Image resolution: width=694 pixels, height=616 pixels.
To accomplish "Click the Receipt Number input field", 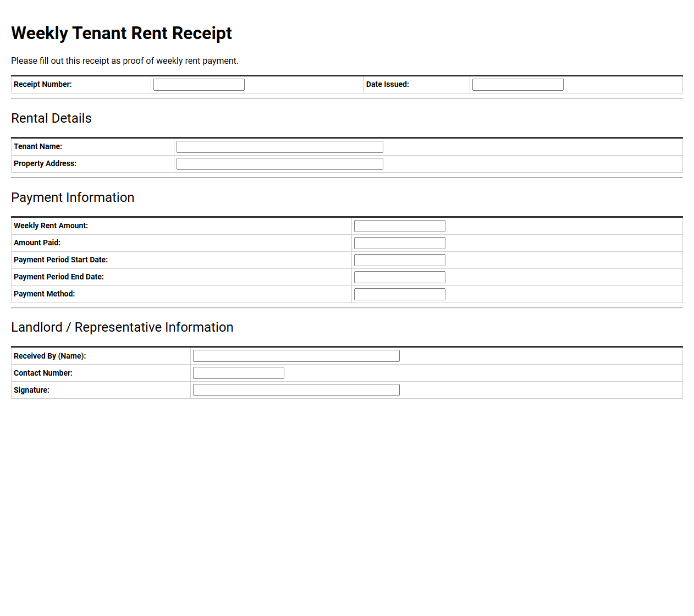I will (199, 85).
